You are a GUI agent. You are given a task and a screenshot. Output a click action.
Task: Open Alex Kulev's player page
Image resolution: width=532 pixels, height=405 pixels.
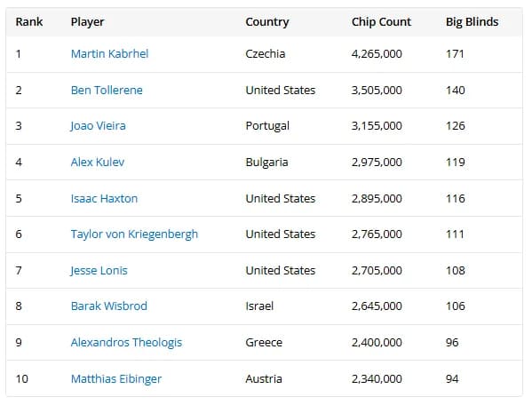[x=98, y=163]
